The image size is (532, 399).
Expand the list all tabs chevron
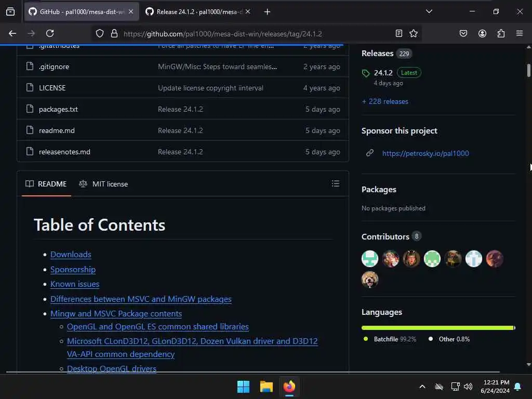(x=429, y=11)
